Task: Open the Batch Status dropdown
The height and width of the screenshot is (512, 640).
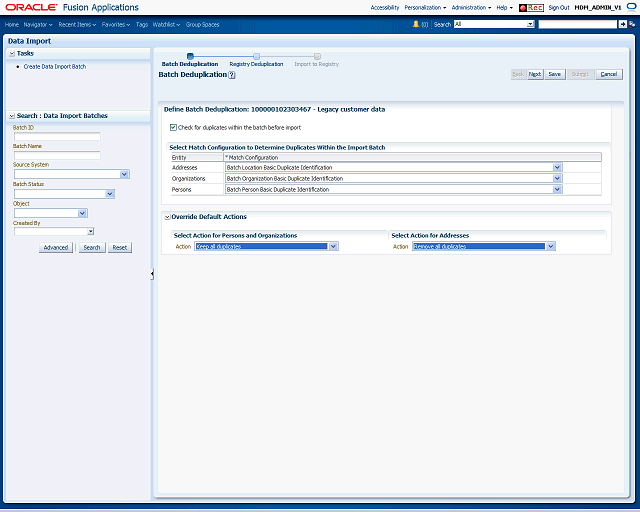Action: [x=110, y=194]
